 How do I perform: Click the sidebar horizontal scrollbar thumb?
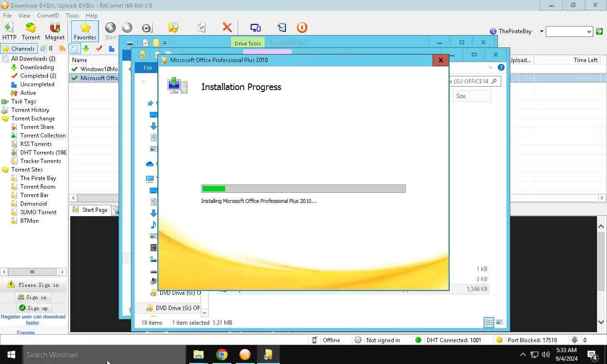(x=32, y=272)
